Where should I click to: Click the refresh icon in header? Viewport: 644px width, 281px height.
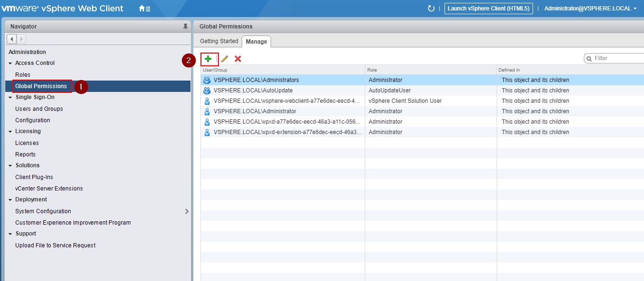click(x=431, y=9)
